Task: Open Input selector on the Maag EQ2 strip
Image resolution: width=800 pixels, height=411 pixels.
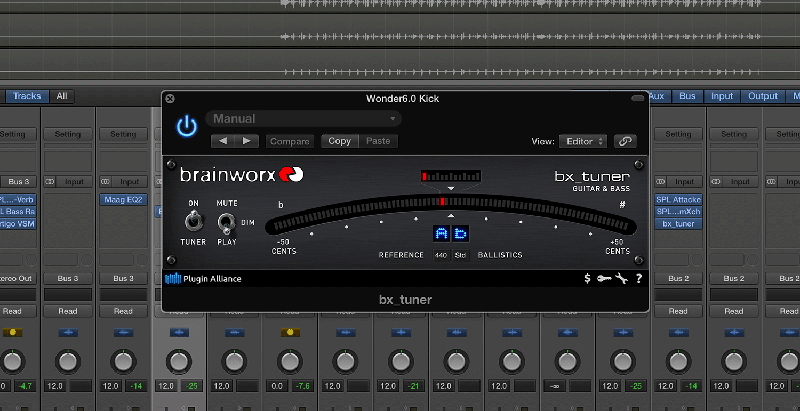Action: 129,182
